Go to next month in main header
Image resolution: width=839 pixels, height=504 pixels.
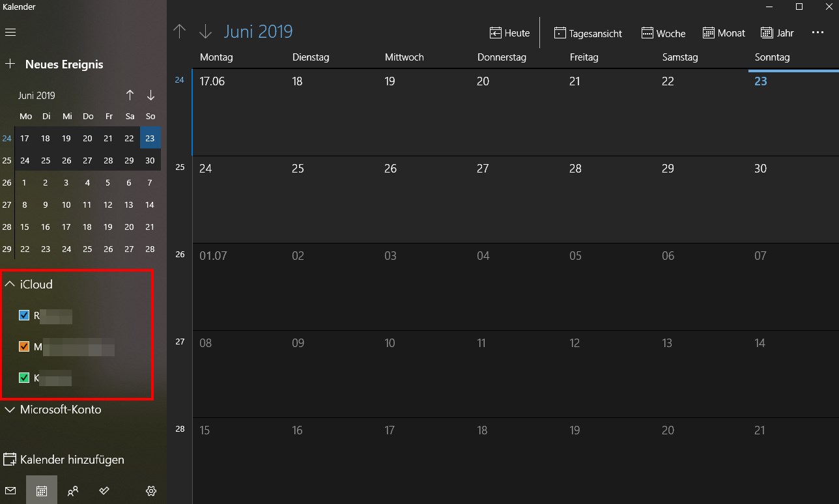(x=205, y=31)
